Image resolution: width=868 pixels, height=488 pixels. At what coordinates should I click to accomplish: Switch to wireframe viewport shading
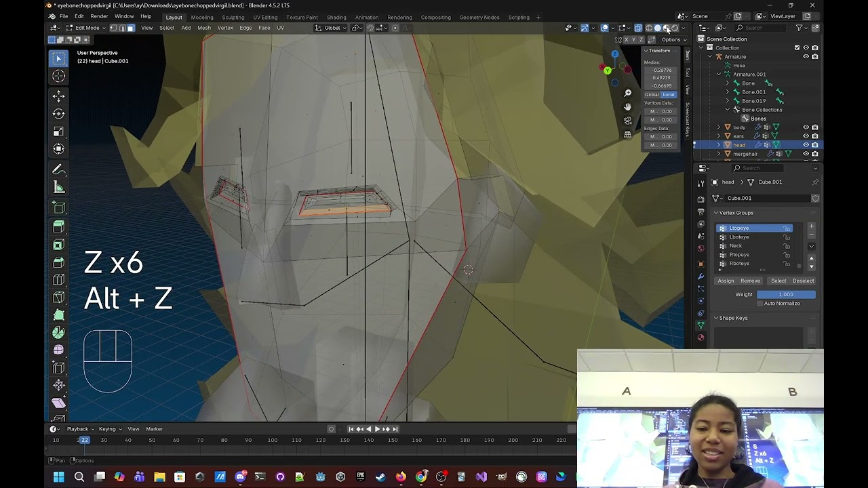649,28
